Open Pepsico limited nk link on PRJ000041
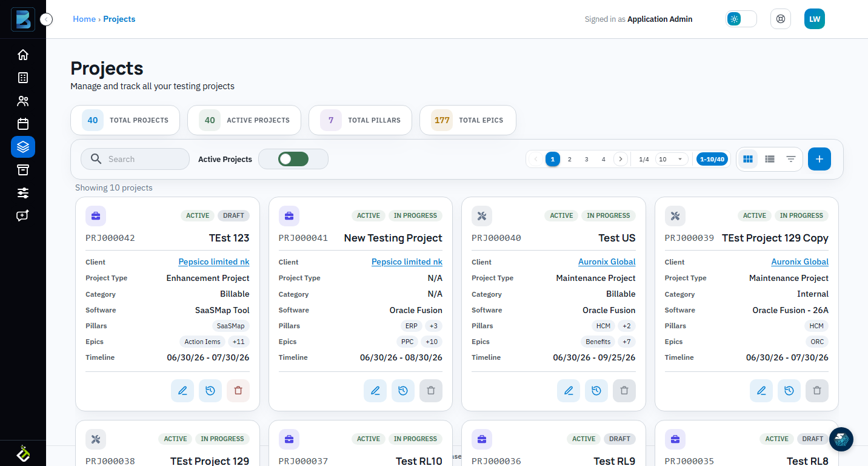This screenshot has width=868, height=466. [x=407, y=262]
